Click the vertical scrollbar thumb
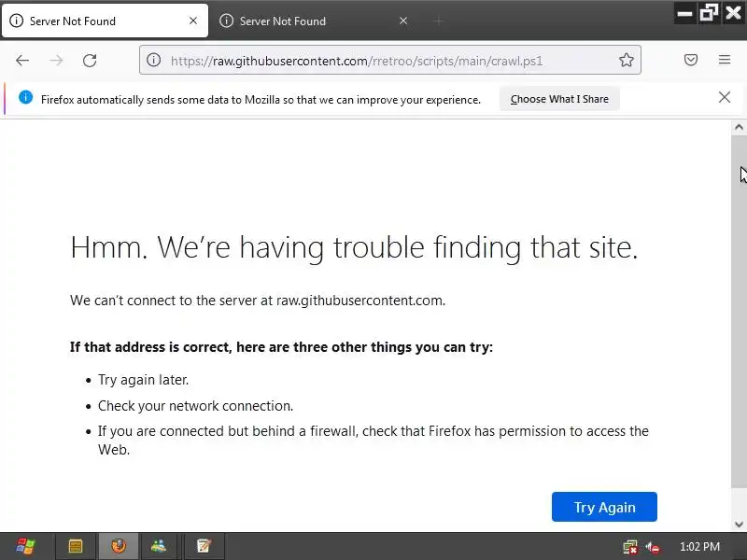Viewport: 747px width, 560px height. tap(739, 311)
